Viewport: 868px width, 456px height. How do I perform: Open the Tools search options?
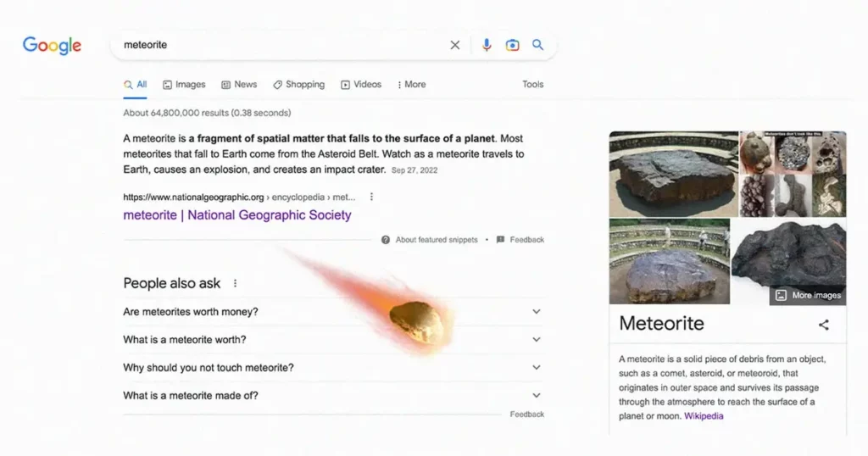tap(532, 84)
